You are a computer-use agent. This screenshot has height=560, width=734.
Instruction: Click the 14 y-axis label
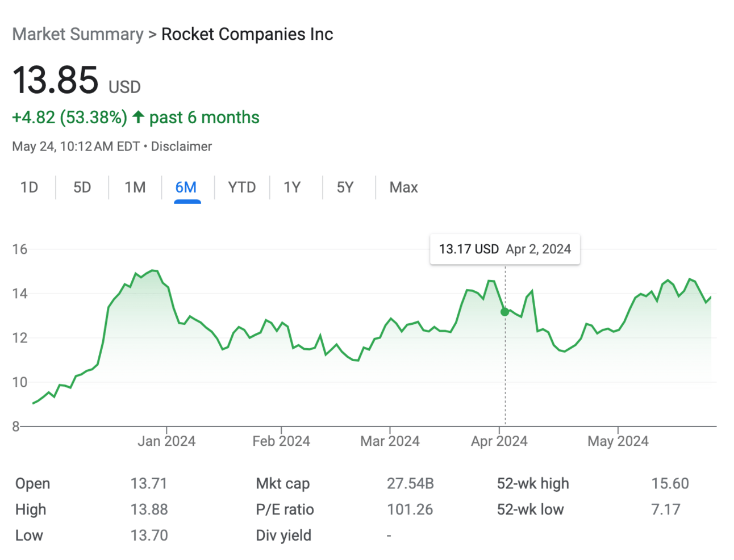tap(20, 294)
